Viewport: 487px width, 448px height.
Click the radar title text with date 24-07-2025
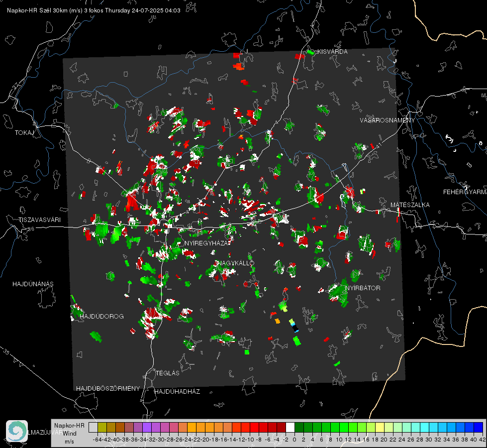94,10
